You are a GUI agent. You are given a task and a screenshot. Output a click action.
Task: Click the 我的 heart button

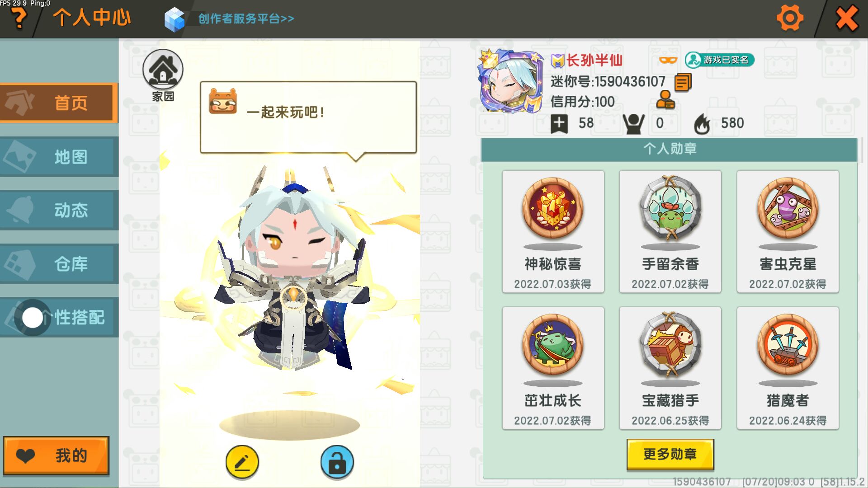pyautogui.click(x=56, y=455)
